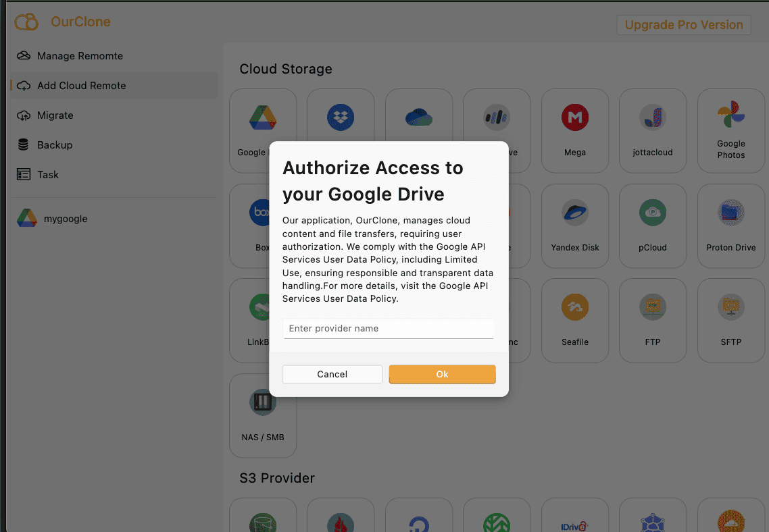Select the SFTP connection icon

(x=730, y=306)
